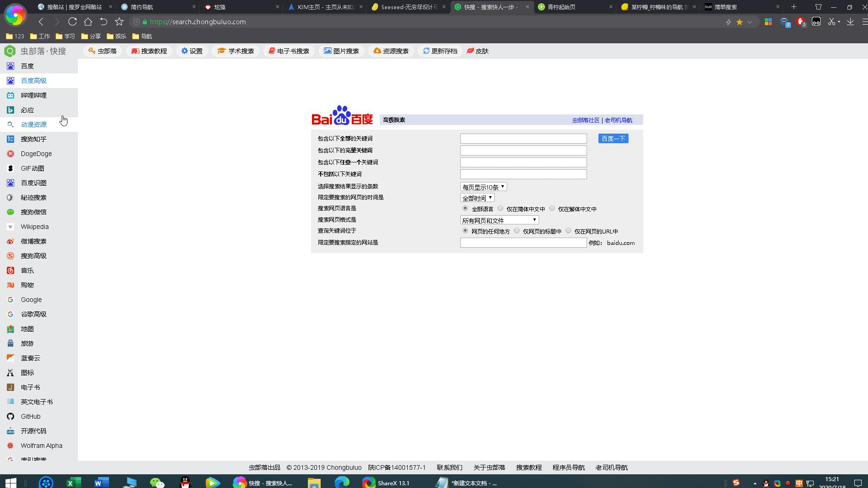The height and width of the screenshot is (488, 868).
Task: Click the 包含以下全部的关键词 input field
Action: (523, 139)
